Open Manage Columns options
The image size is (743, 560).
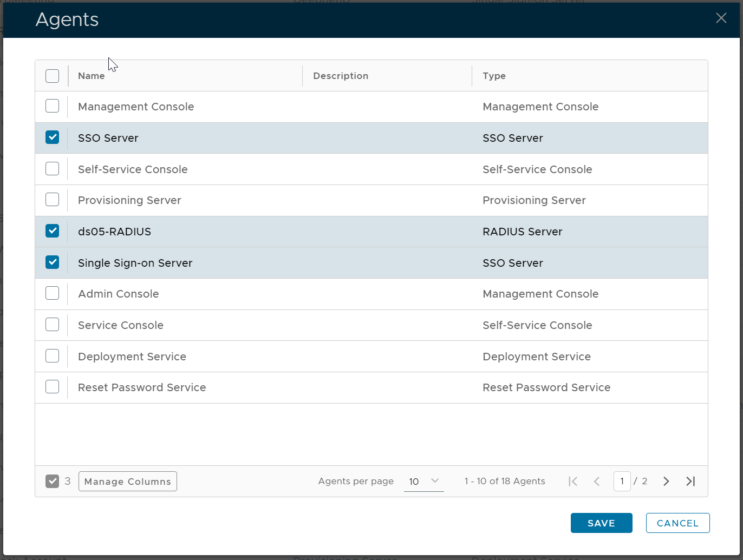point(128,482)
